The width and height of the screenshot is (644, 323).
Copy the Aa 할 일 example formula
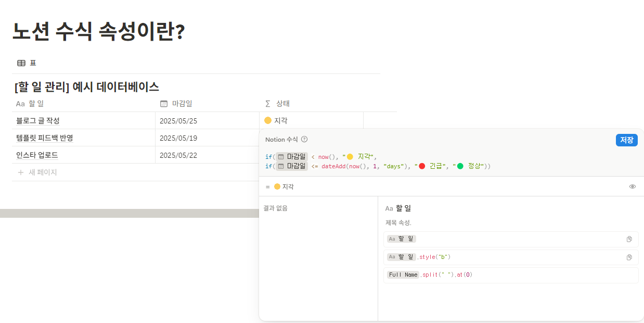630,239
